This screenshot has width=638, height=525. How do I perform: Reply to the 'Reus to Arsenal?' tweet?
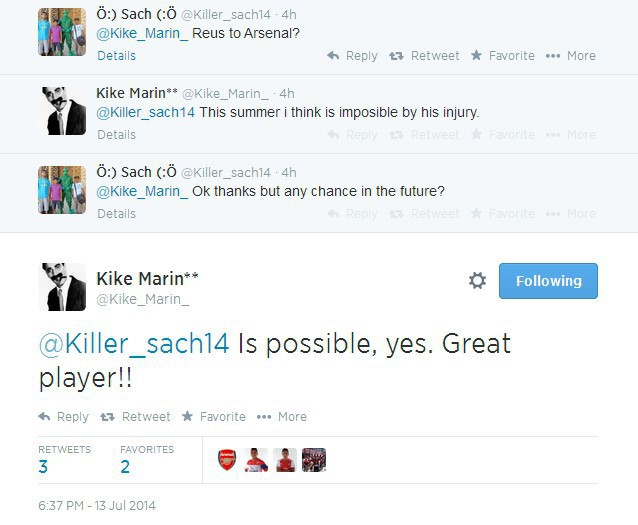click(x=352, y=56)
